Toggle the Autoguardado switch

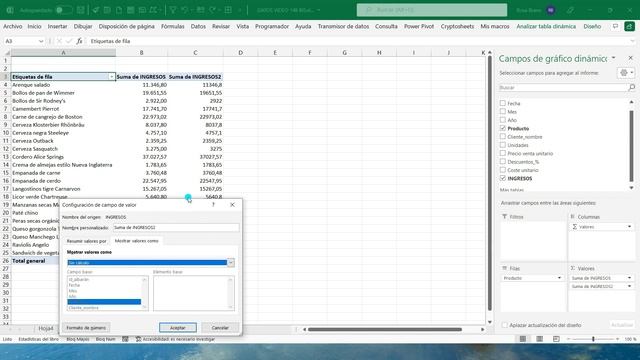coord(63,10)
